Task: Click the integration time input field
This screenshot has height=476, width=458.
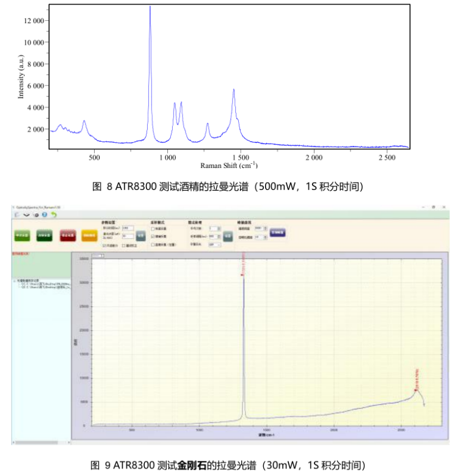Action: pyautogui.click(x=128, y=229)
